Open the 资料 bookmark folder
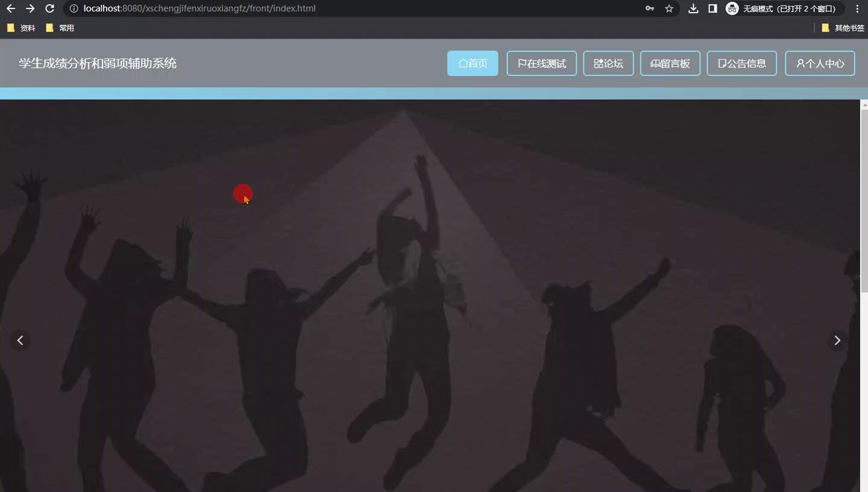 pos(21,28)
